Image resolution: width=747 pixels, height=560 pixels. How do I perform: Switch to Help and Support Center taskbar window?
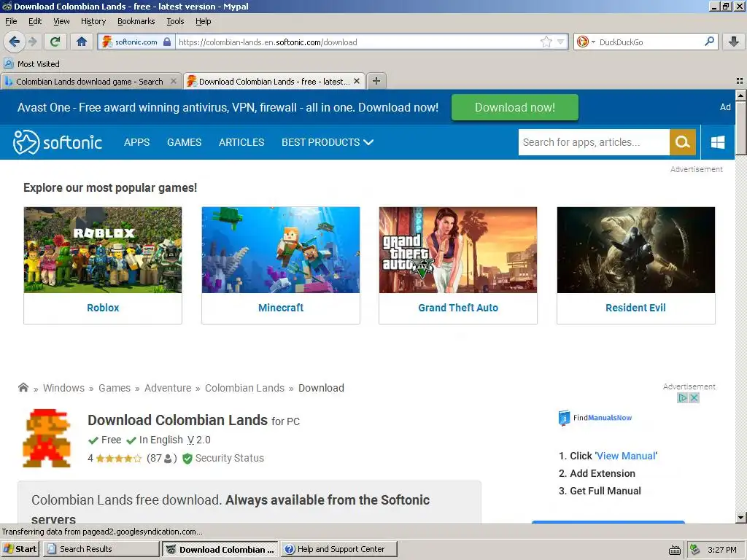point(338,549)
